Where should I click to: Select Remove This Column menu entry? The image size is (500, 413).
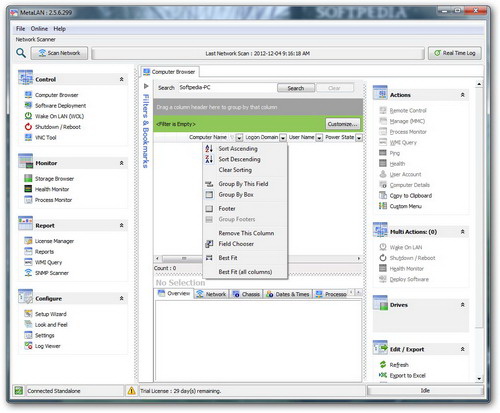point(245,233)
